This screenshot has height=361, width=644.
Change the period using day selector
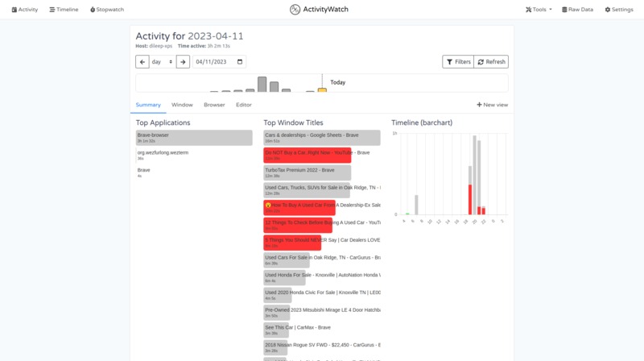[x=163, y=62]
